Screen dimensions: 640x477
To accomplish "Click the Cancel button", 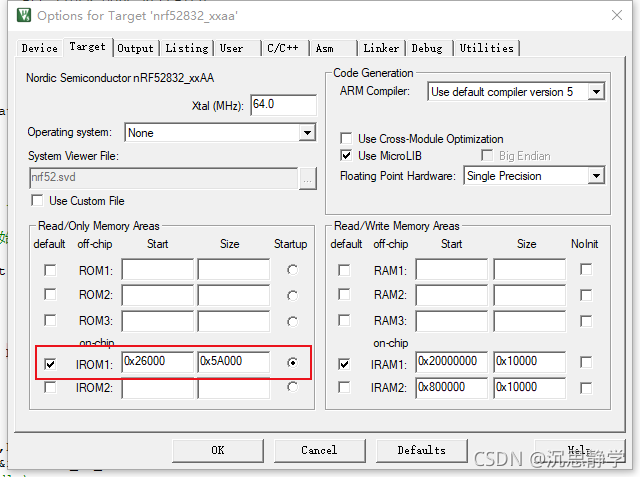I will click(320, 450).
